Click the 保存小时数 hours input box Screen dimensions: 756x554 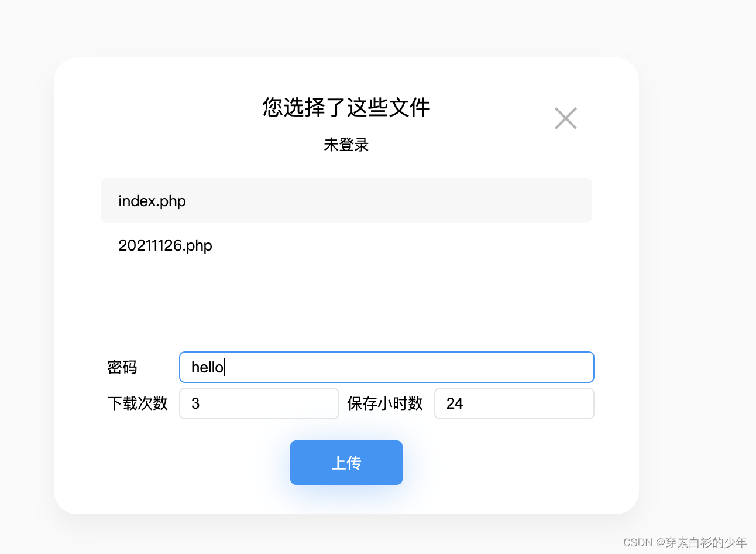(x=514, y=403)
